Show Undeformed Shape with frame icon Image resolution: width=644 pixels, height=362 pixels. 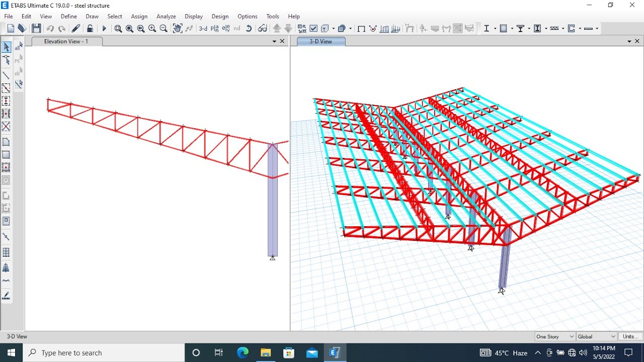click(x=361, y=29)
